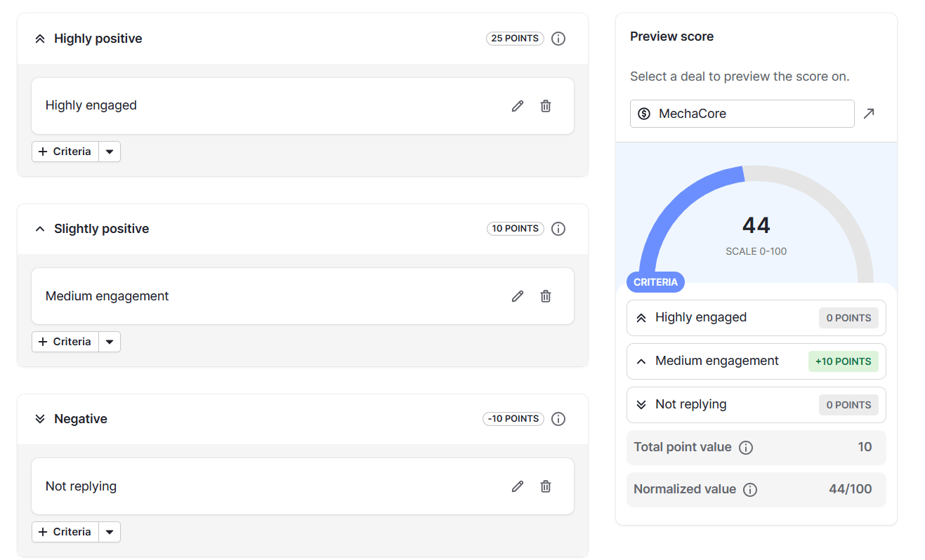This screenshot has width=925, height=560.
Task: Add Criteria to Highly positive group
Action: [65, 152]
